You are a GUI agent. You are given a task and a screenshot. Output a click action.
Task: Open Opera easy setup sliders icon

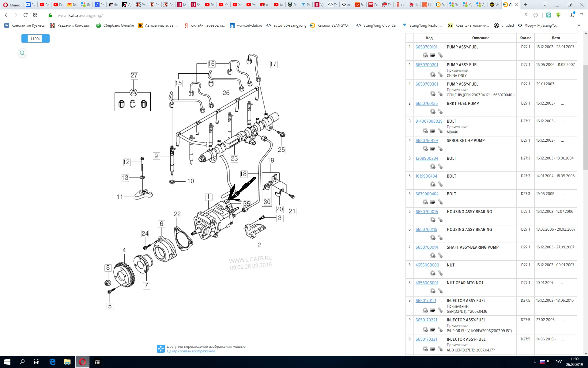(x=582, y=15)
